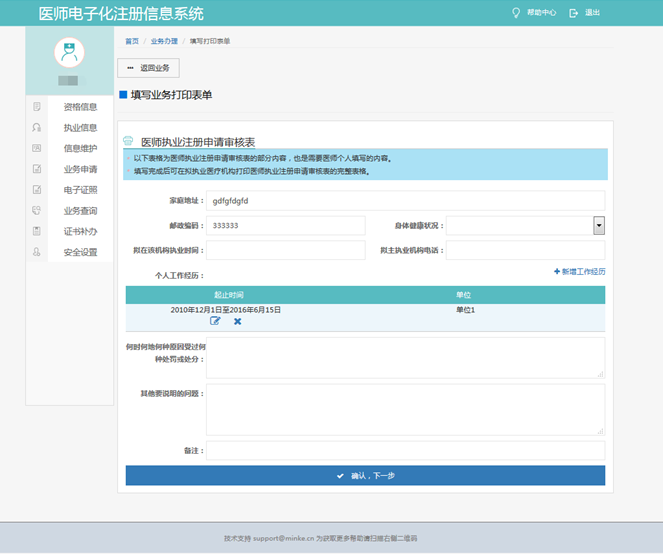
Task: Click the 确认,下一步 button
Action: click(x=365, y=476)
